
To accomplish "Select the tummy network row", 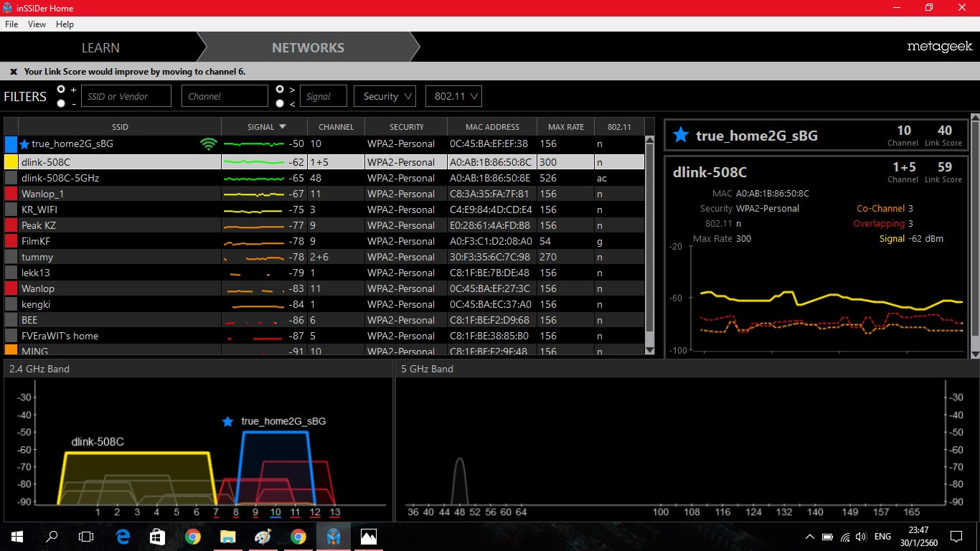I will 324,257.
